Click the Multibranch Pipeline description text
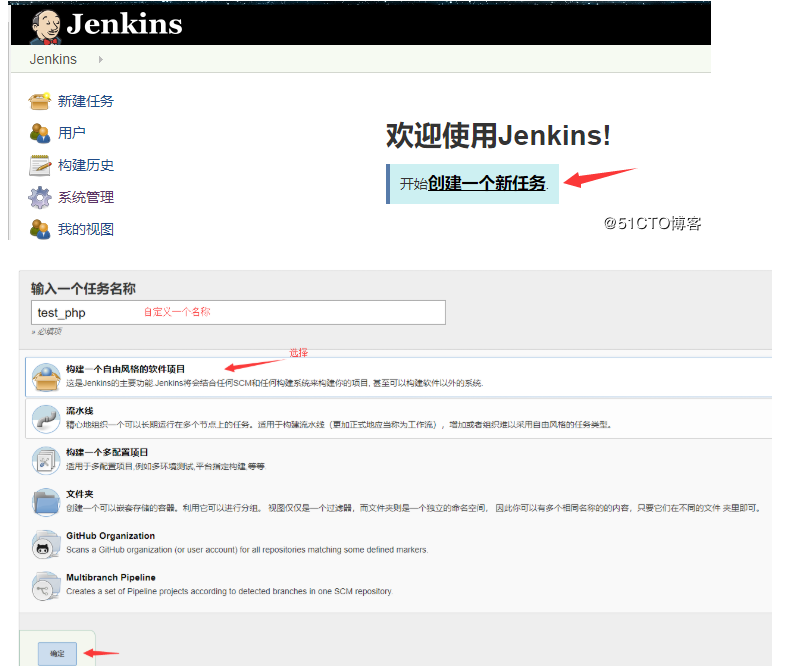 [229, 592]
